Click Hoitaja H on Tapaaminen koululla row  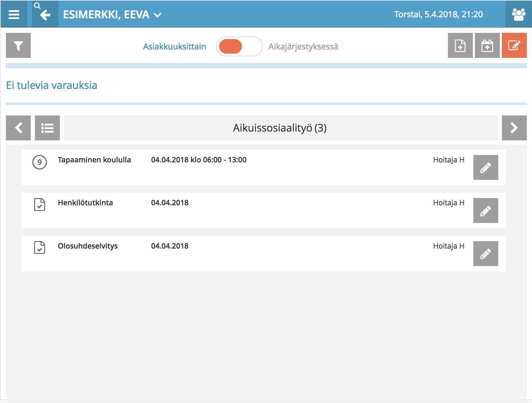pyautogui.click(x=449, y=160)
